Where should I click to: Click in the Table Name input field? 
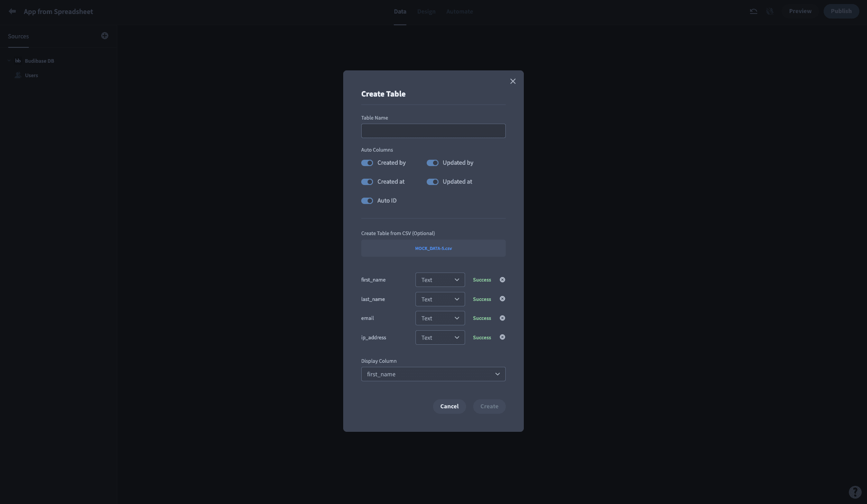tap(433, 131)
